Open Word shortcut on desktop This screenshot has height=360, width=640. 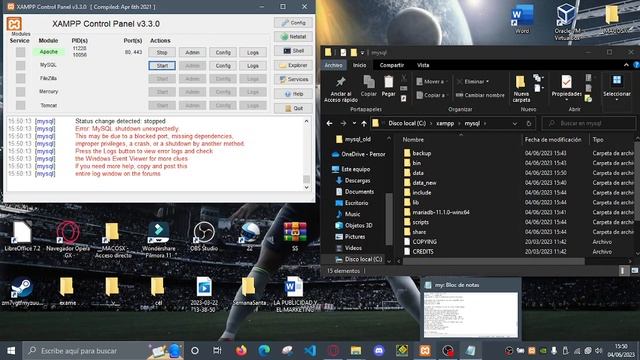point(522,20)
